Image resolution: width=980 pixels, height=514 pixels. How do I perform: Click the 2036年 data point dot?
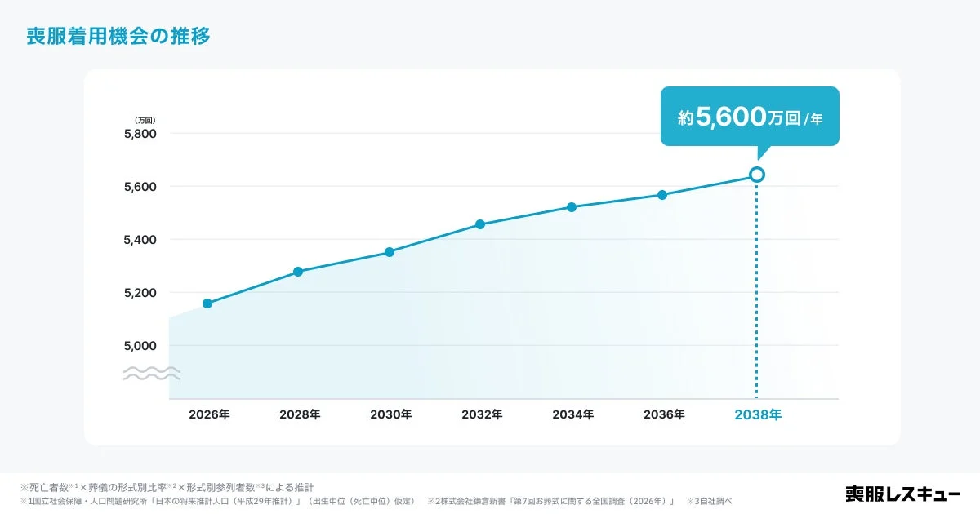click(x=662, y=195)
